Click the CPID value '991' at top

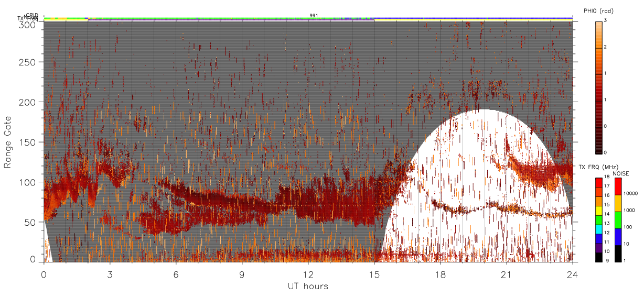tap(313, 16)
